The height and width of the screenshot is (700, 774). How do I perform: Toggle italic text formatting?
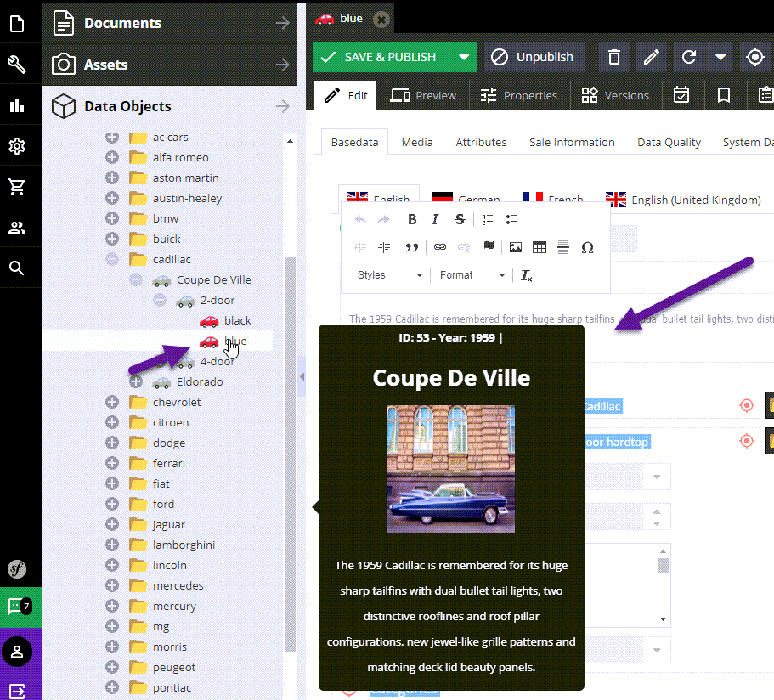click(435, 219)
